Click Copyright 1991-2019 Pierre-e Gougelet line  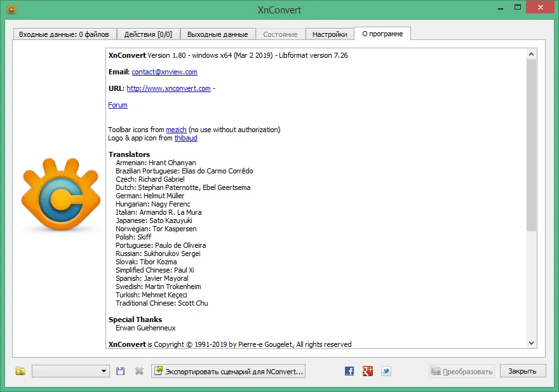pos(230,344)
